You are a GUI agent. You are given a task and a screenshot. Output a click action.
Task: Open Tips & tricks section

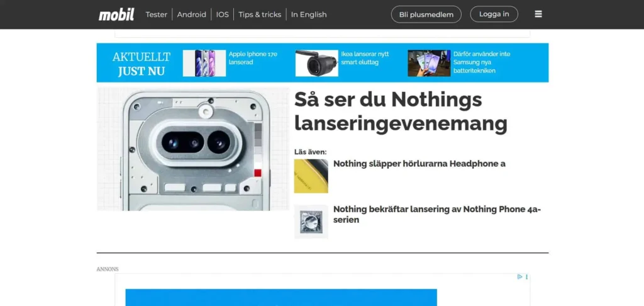click(x=259, y=14)
